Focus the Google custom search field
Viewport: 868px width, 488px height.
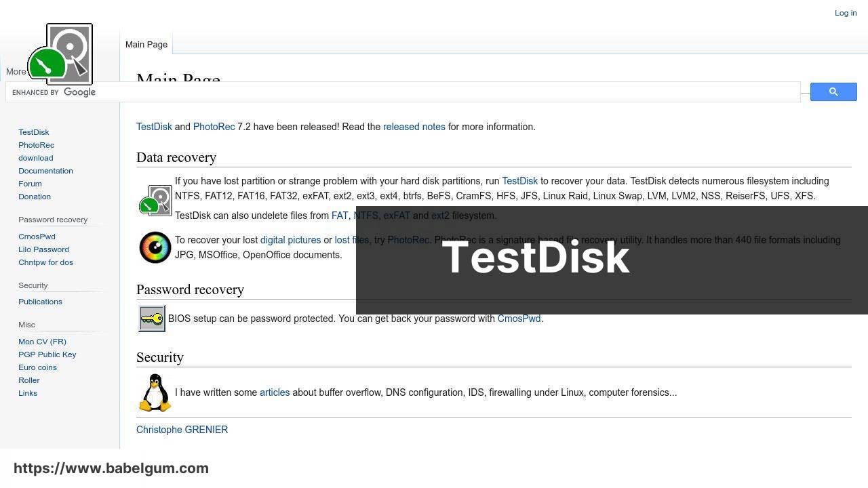click(403, 92)
